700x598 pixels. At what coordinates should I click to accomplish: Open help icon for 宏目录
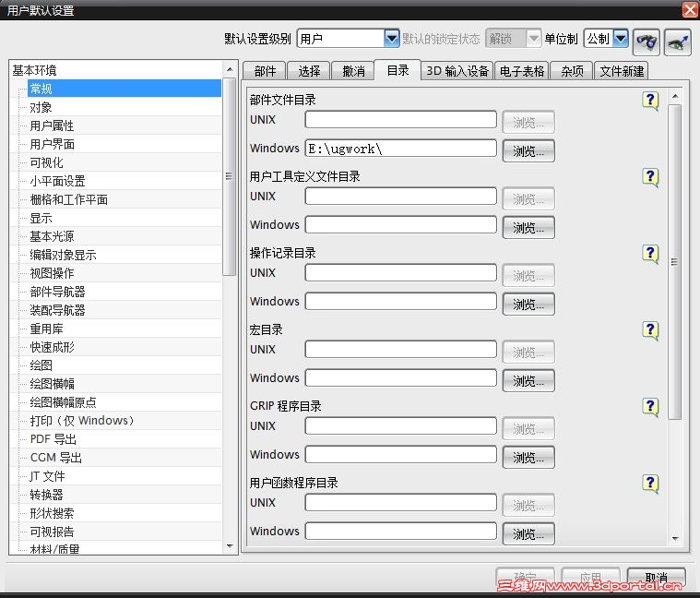pyautogui.click(x=650, y=331)
